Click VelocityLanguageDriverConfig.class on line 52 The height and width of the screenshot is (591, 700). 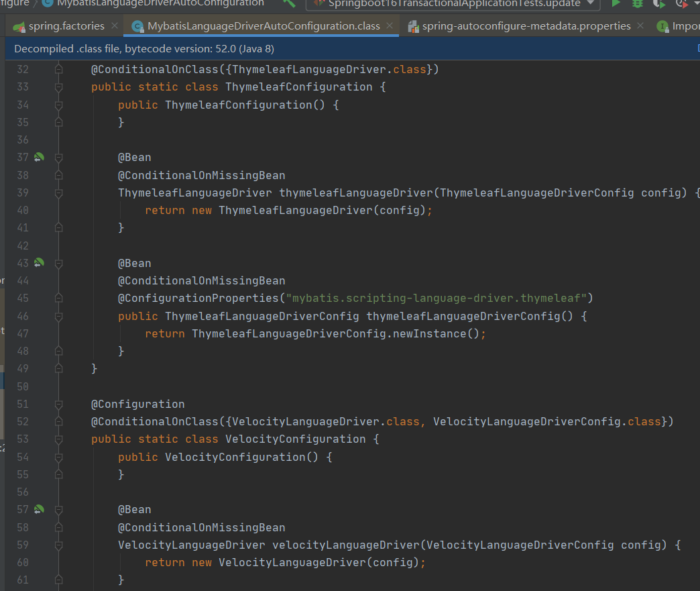pyautogui.click(x=547, y=421)
